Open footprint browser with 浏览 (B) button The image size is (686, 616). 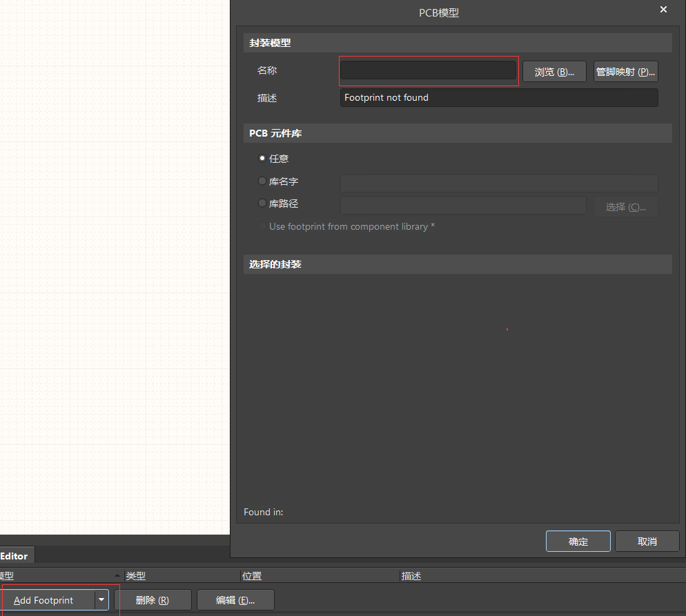[554, 72]
